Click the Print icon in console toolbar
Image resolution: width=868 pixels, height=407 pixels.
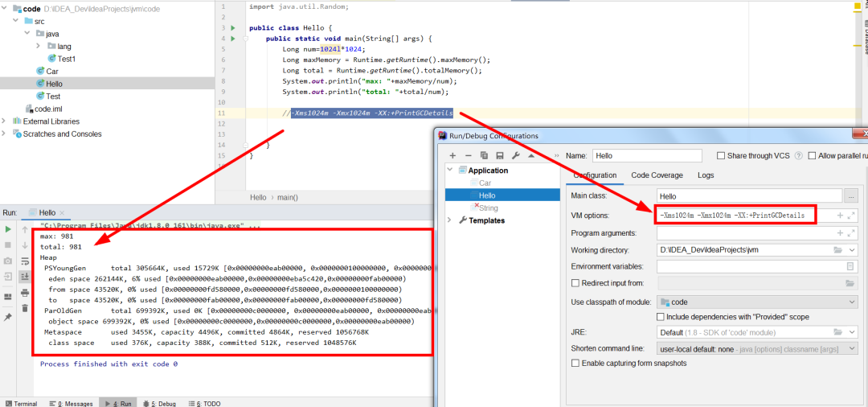coord(25,292)
